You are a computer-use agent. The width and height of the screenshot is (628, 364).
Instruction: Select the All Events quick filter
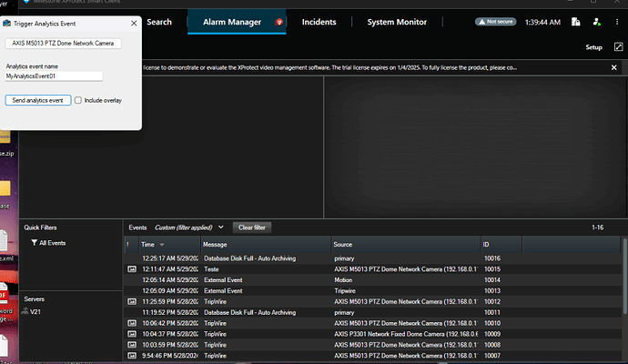(48, 243)
